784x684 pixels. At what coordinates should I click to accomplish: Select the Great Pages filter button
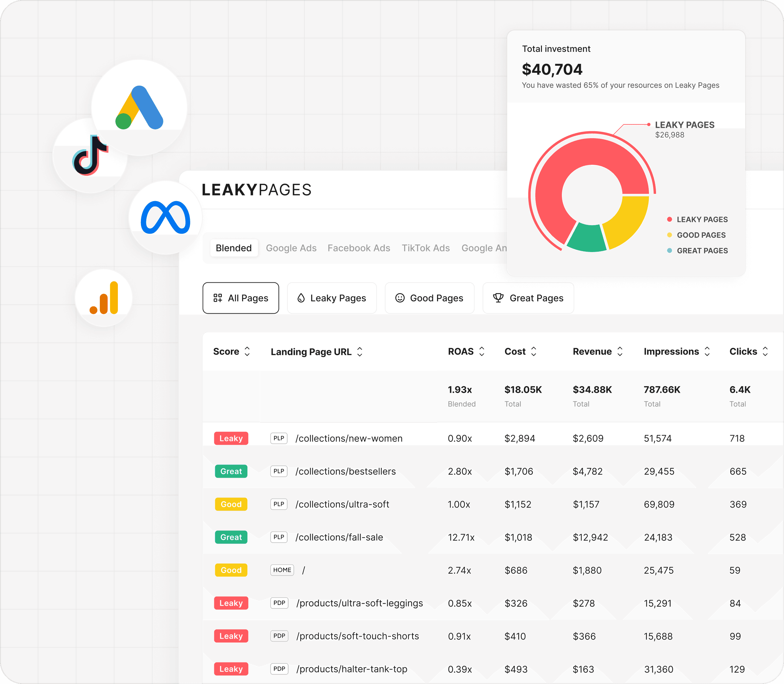528,298
